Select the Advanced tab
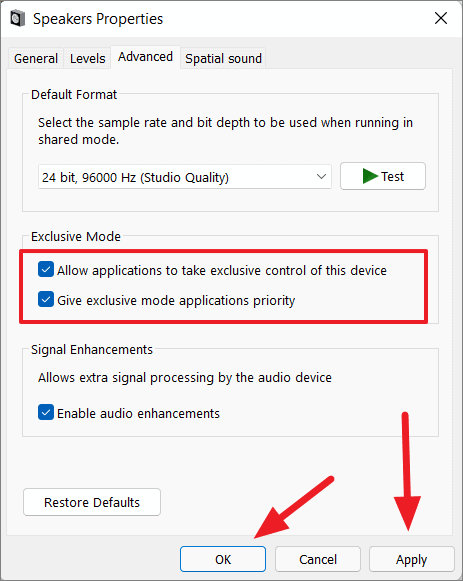Image resolution: width=463 pixels, height=581 pixels. [x=146, y=57]
